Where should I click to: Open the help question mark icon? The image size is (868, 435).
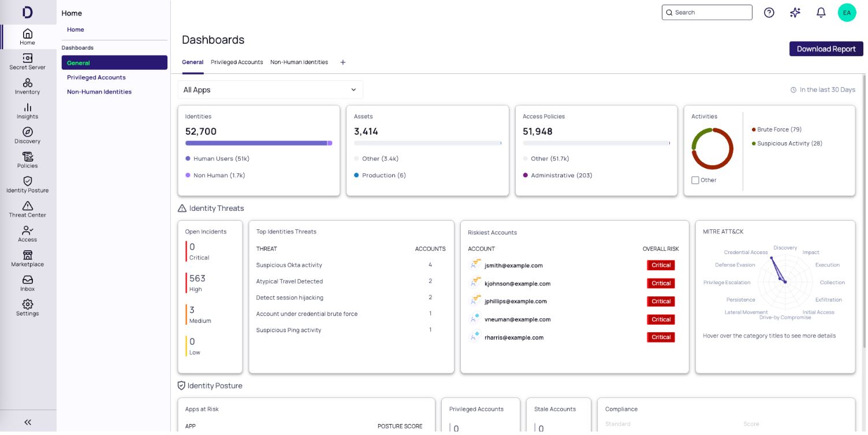(x=769, y=12)
